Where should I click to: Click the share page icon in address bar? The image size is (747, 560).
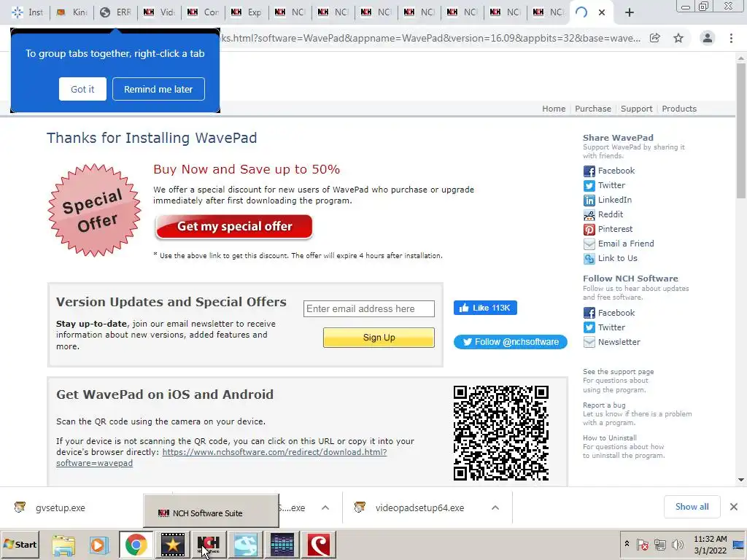[655, 38]
